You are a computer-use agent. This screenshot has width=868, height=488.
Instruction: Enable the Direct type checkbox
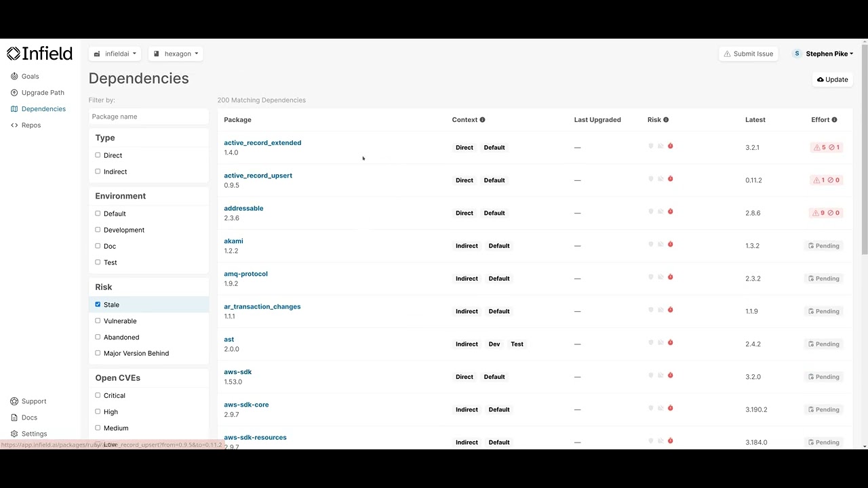[98, 155]
